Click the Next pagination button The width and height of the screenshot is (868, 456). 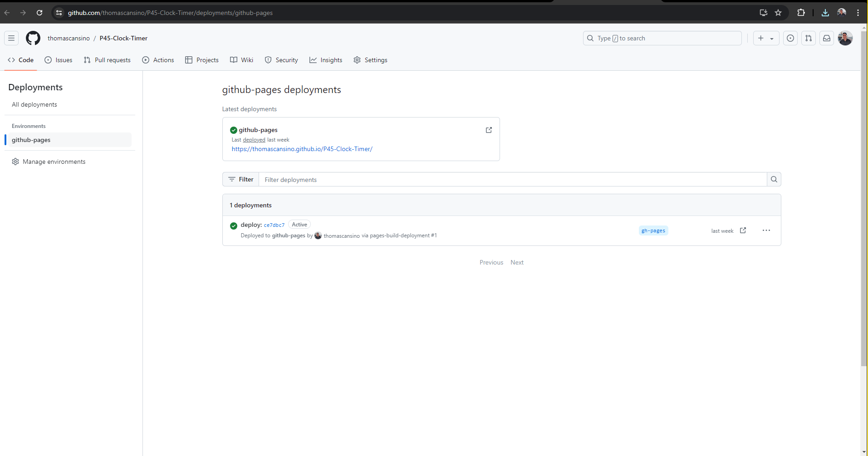tap(517, 262)
